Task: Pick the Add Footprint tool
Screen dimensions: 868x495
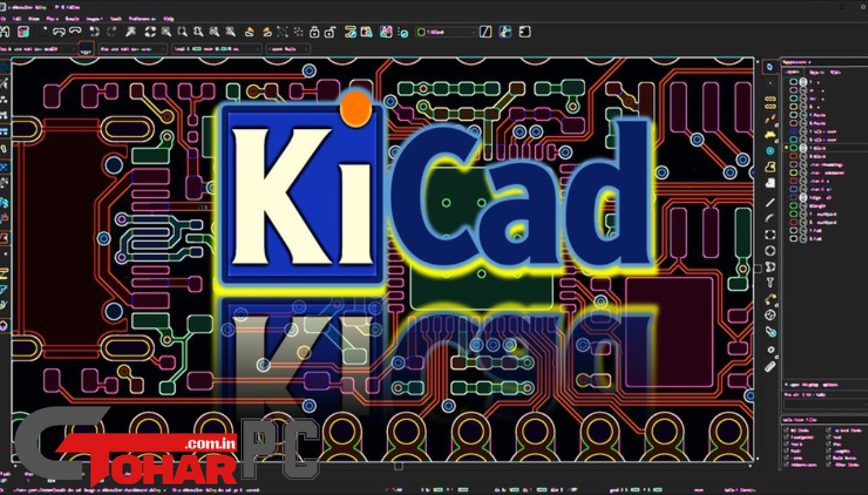Action: [770, 102]
